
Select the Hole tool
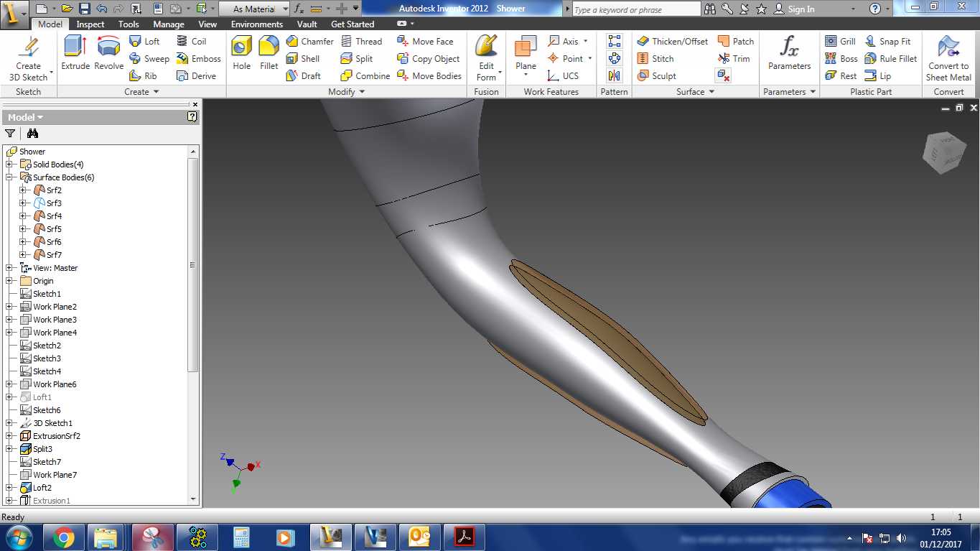click(x=242, y=53)
